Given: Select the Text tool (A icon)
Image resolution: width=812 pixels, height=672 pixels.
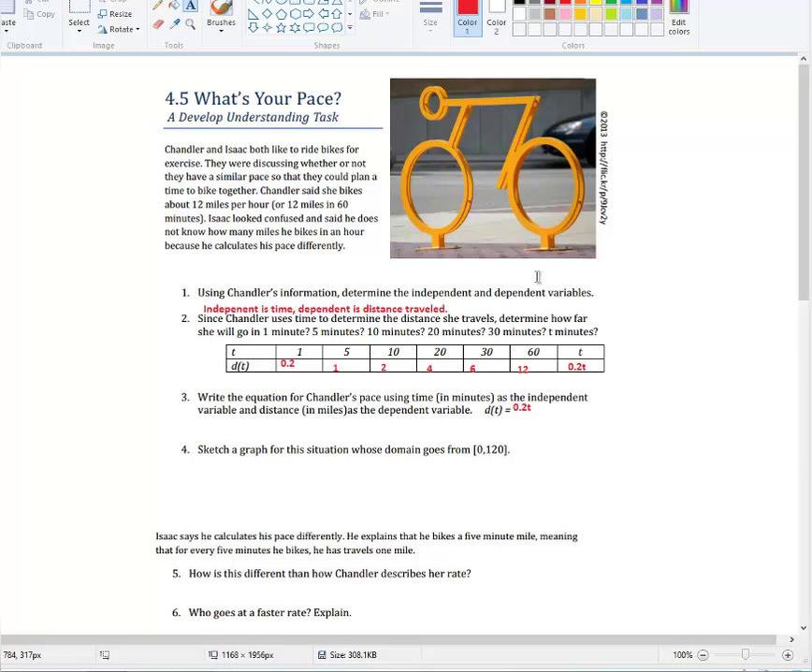Looking at the screenshot, I should pos(191,7).
